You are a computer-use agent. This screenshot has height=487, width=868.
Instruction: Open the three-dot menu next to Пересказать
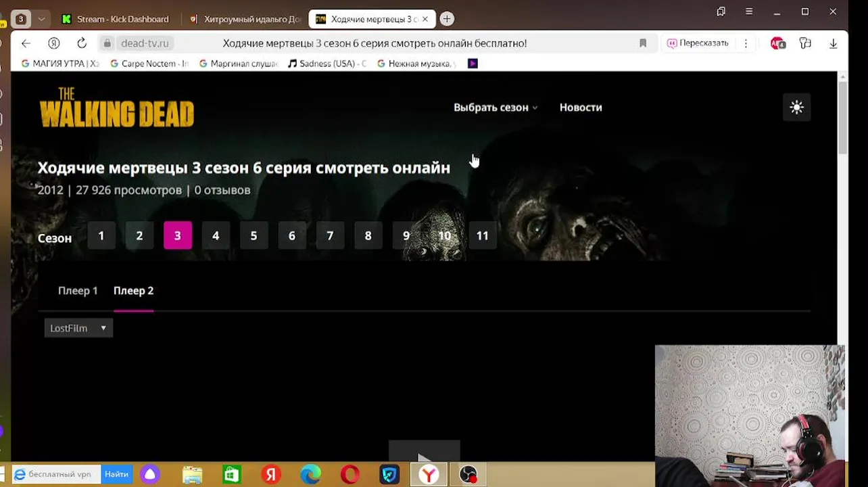click(746, 43)
